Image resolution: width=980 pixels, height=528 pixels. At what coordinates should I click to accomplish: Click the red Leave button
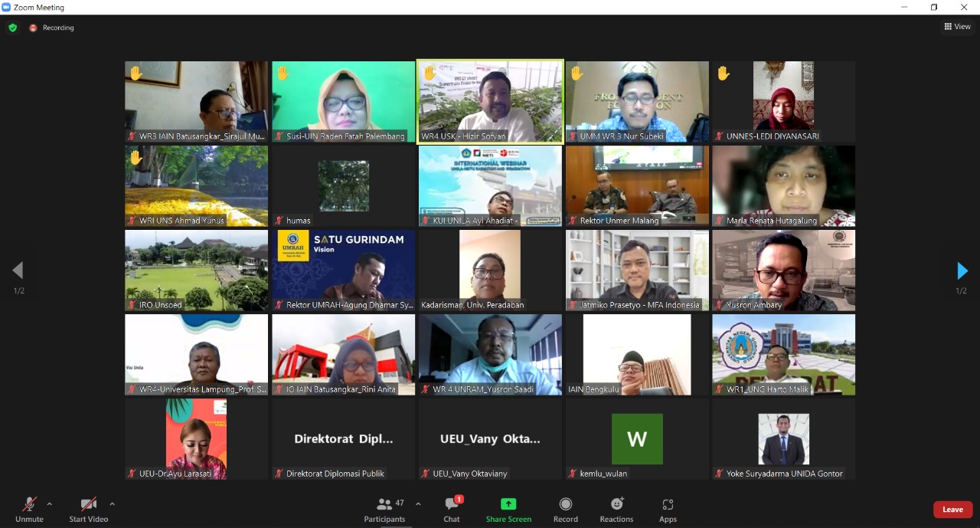coord(952,510)
